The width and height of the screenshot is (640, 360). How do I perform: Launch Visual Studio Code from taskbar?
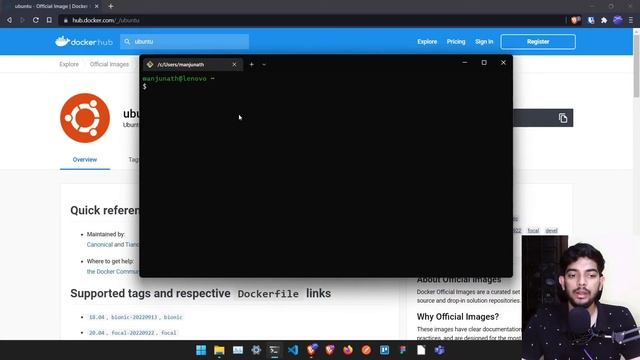(293, 350)
